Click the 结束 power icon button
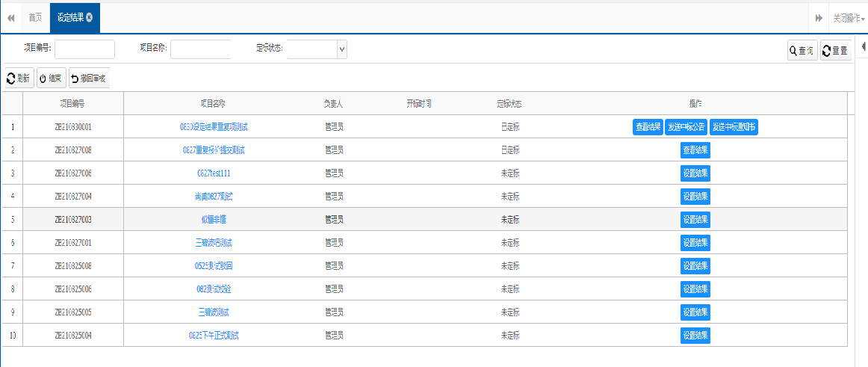Image resolution: width=868 pixels, height=367 pixels. click(51, 78)
